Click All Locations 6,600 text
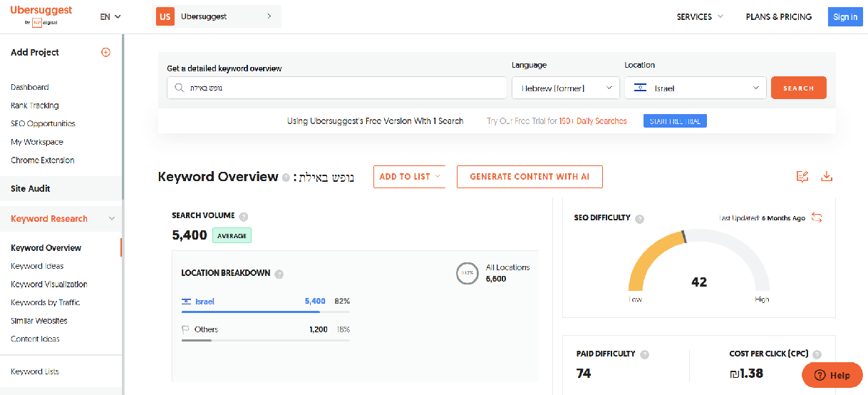The height and width of the screenshot is (395, 868). [507, 273]
